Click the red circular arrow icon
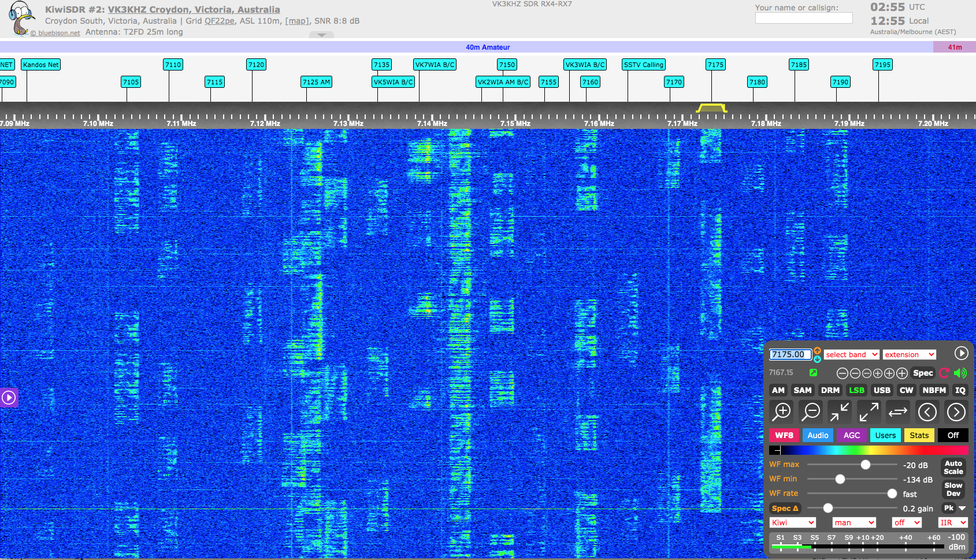Image resolution: width=976 pixels, height=560 pixels. 944,373
